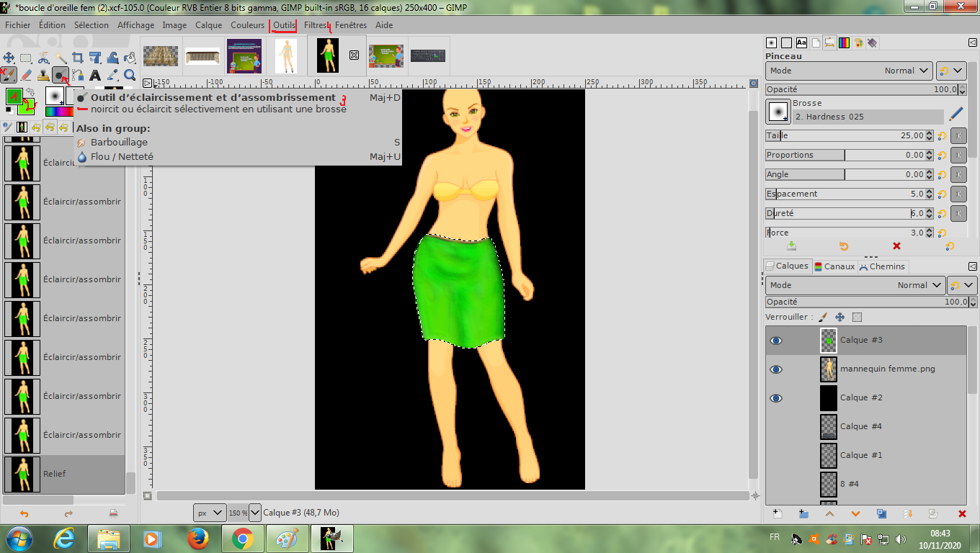Raise the selected layer
This screenshot has width=980, height=553.
pyautogui.click(x=829, y=513)
